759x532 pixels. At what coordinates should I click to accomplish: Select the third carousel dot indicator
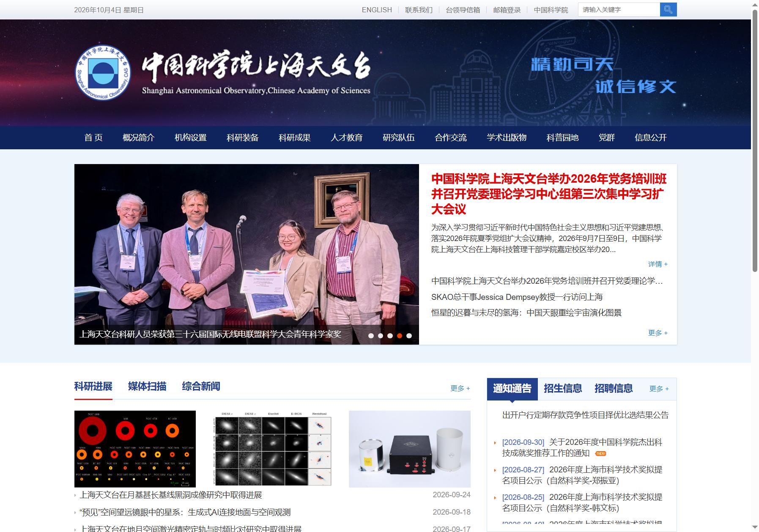tap(390, 336)
